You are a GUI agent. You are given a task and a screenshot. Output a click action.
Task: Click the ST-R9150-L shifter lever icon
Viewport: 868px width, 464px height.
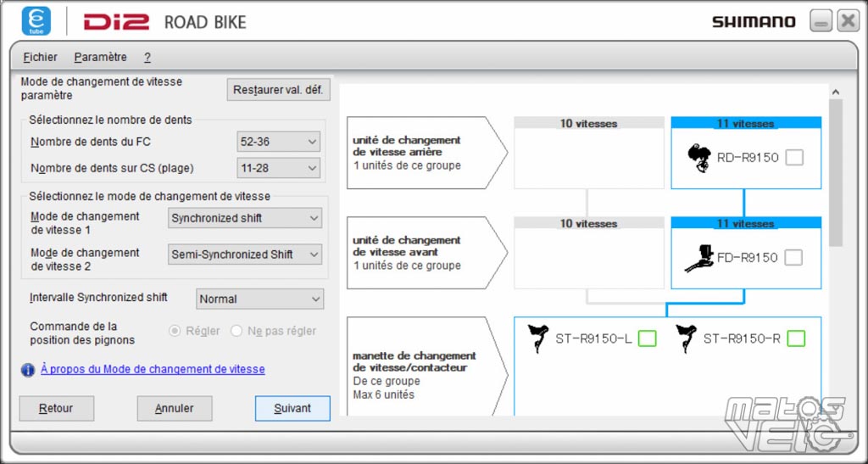coord(538,338)
